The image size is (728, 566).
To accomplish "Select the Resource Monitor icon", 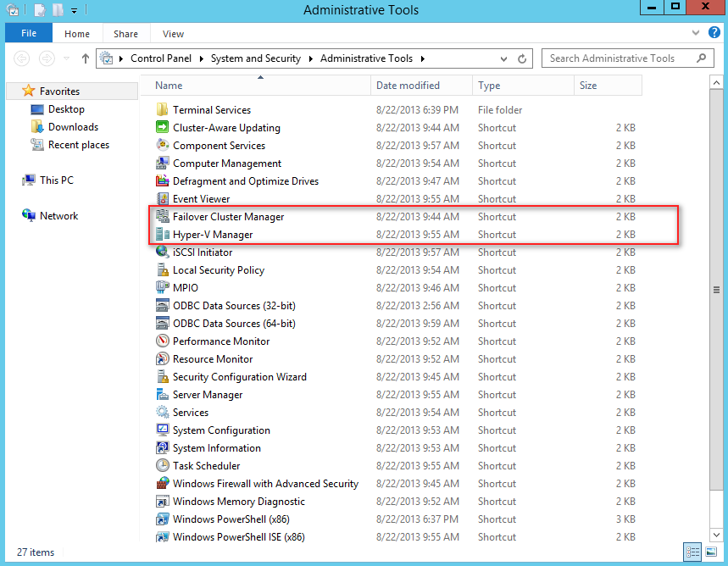I will tap(162, 359).
